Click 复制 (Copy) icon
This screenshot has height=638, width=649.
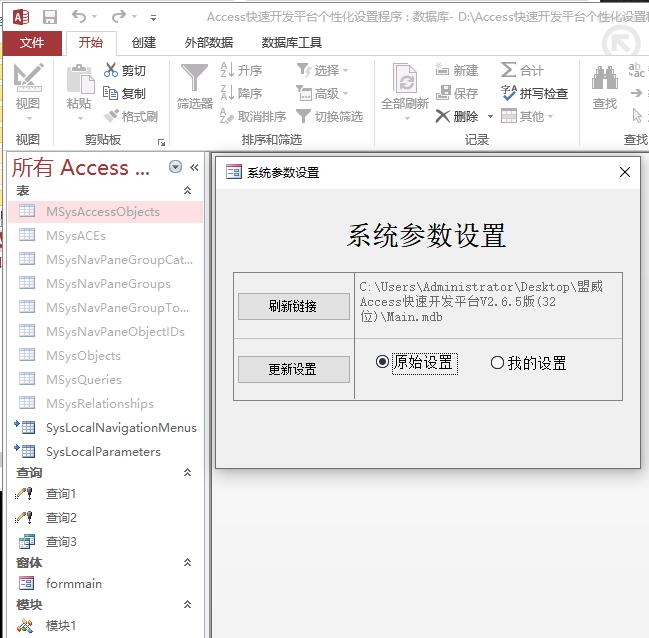(111, 93)
